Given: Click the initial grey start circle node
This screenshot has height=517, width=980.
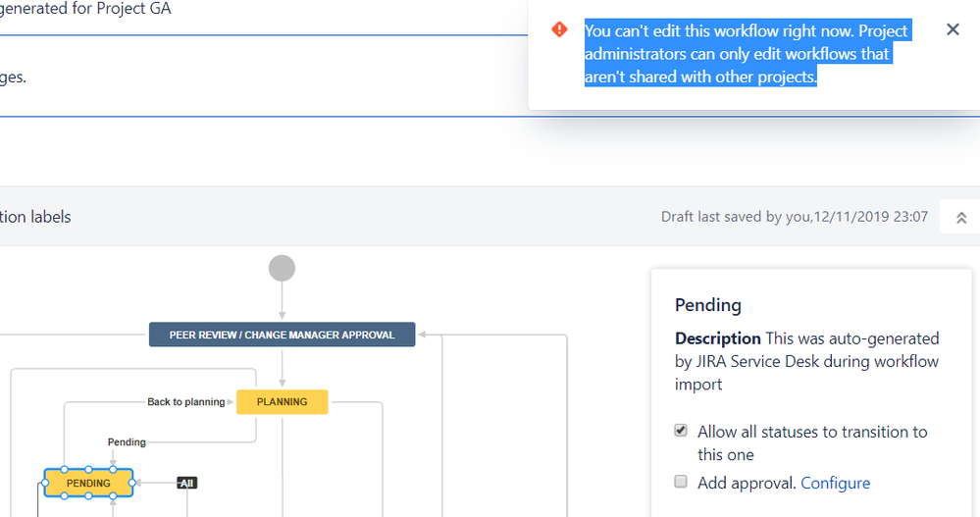Looking at the screenshot, I should point(282,268).
